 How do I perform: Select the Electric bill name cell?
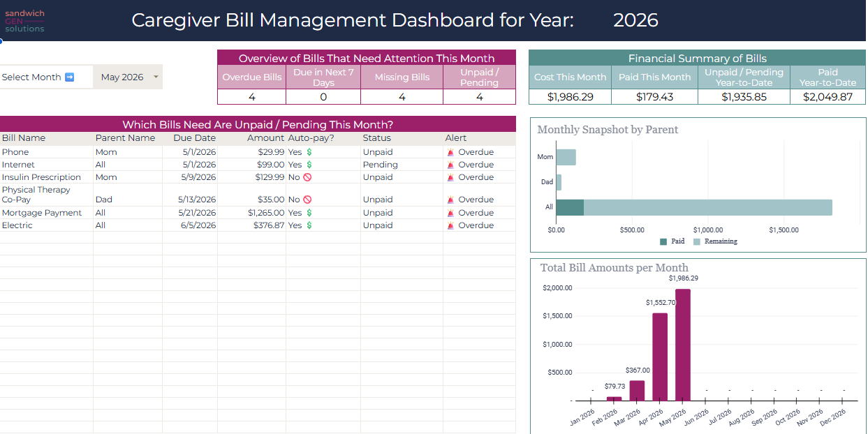[x=46, y=225]
